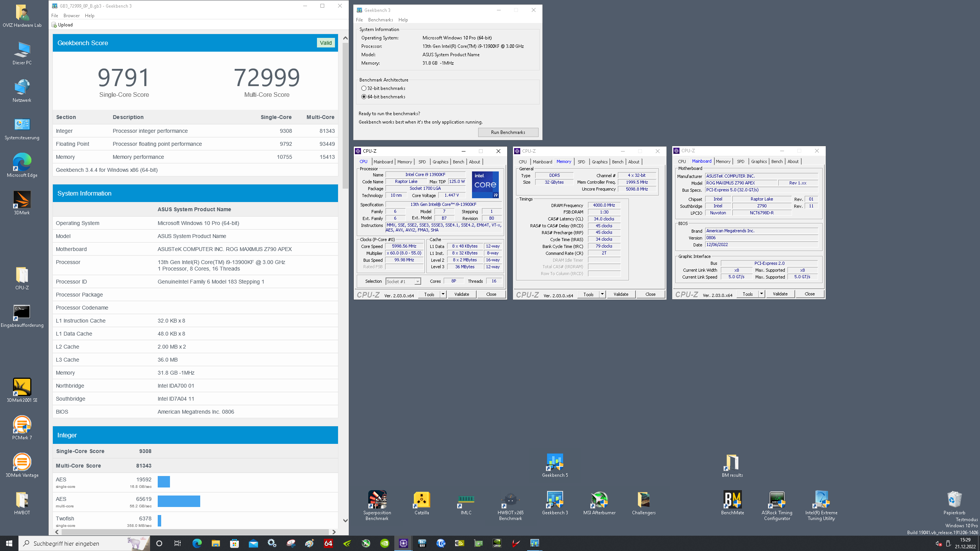Open the Help menu in the Geekbench 3 launcher
This screenshot has height=551, width=980.
click(403, 20)
